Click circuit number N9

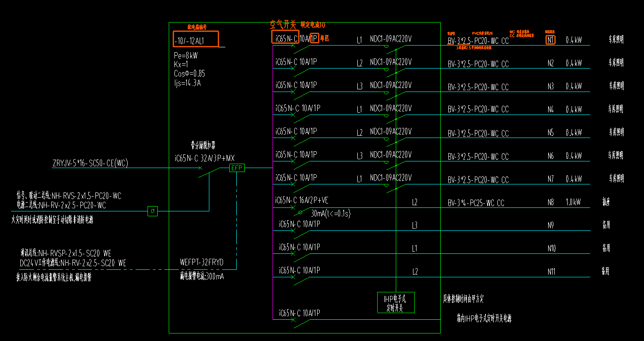[550, 225]
